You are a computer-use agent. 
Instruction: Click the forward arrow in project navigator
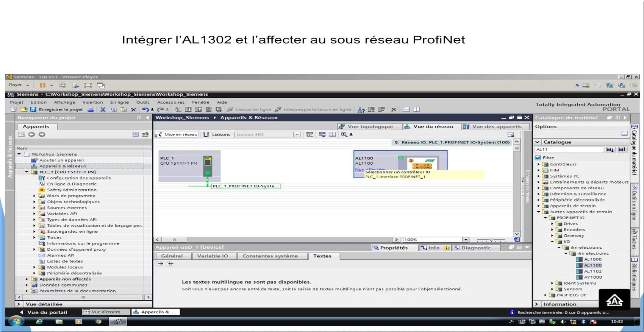[42, 134]
